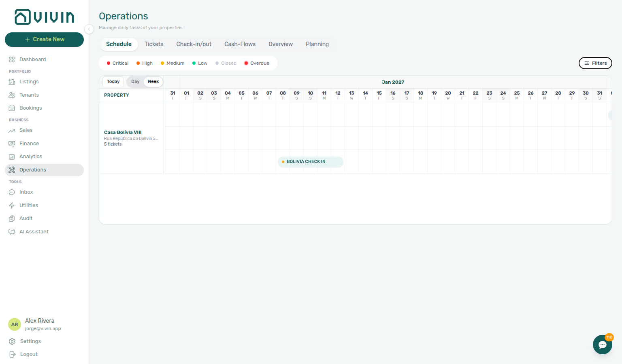Click the Sales trend icon

pyautogui.click(x=12, y=130)
